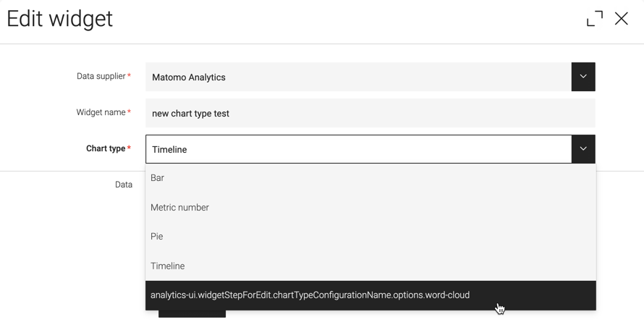Image resolution: width=644 pixels, height=325 pixels.
Task: Focus the Widget name text field
Action: [x=370, y=113]
